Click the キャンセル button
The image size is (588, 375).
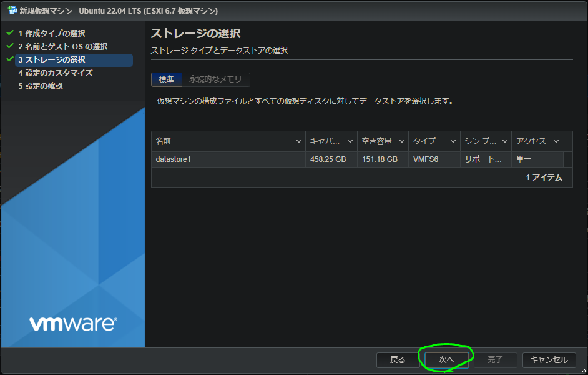click(549, 360)
